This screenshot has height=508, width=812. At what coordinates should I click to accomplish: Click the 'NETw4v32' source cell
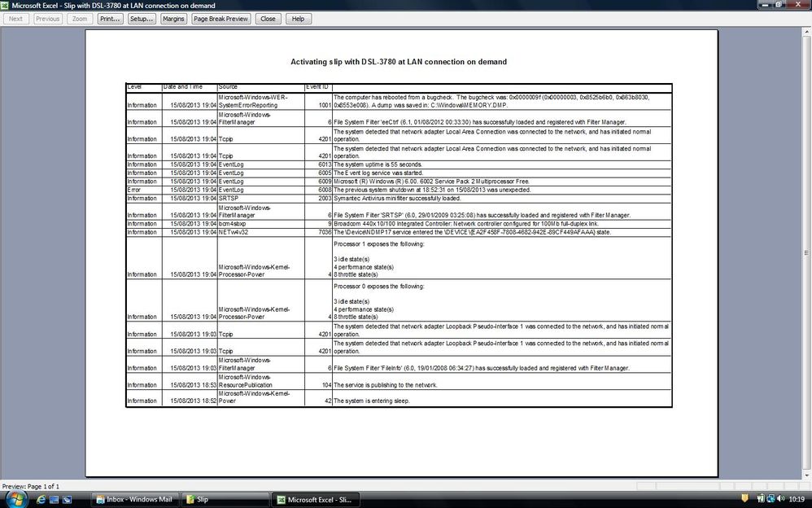coord(261,232)
